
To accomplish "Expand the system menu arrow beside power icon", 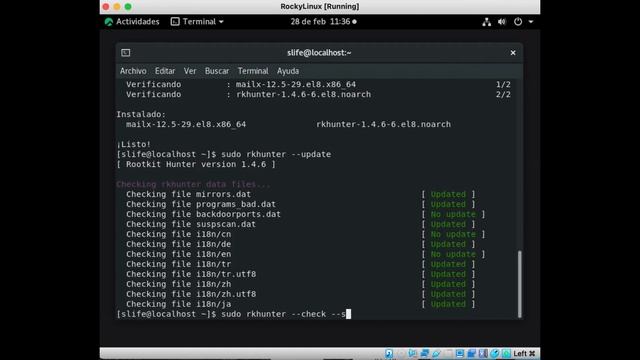I will point(531,22).
